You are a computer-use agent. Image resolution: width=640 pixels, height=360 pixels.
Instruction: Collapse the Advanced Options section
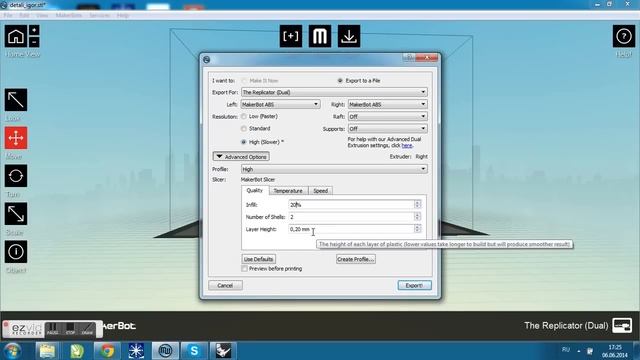tap(241, 157)
